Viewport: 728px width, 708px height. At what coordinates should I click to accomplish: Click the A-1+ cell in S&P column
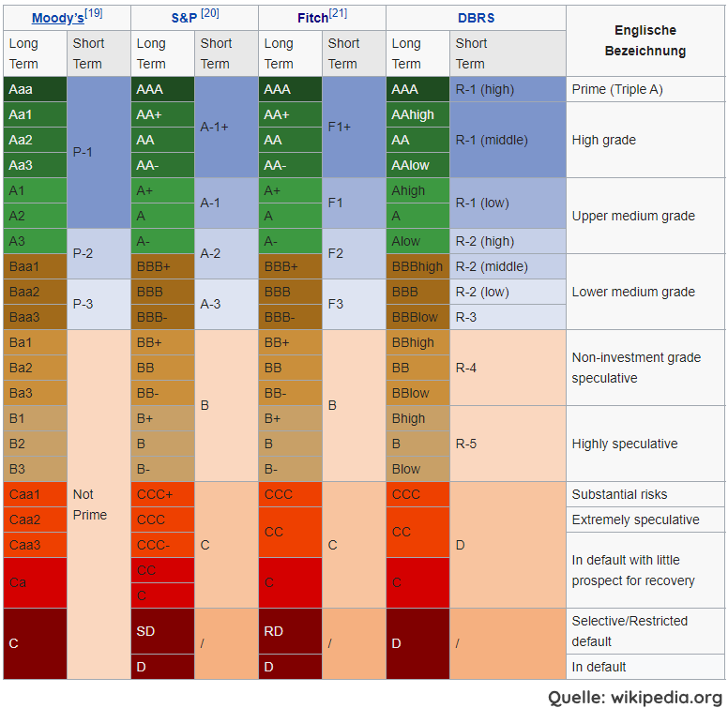pos(226,127)
